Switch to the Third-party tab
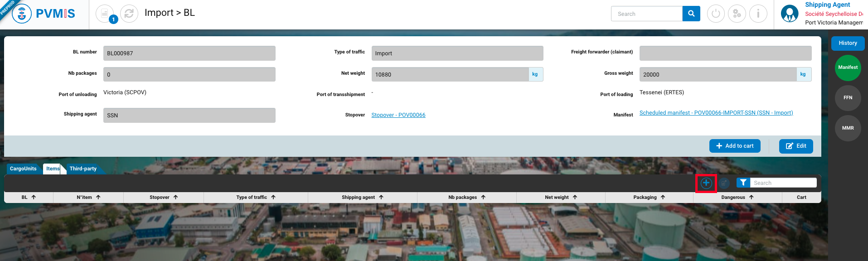868x261 pixels. click(83, 169)
